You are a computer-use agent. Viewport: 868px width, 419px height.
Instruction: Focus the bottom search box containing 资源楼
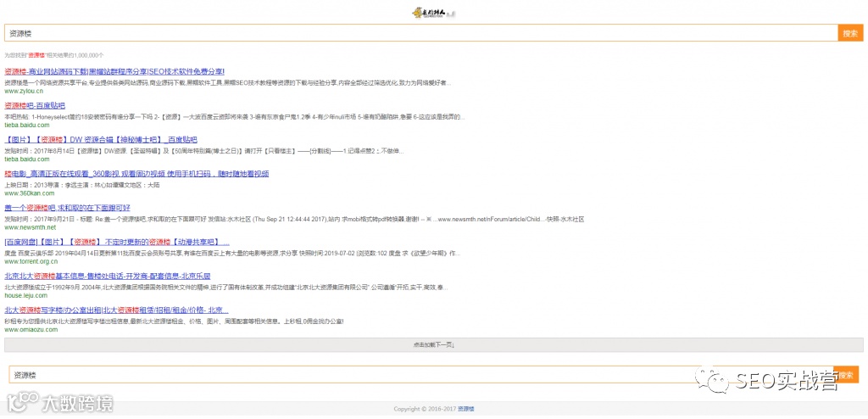pos(420,375)
